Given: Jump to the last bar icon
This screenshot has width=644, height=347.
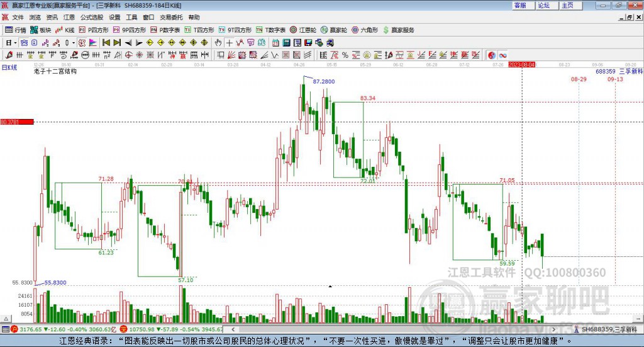Looking at the screenshot, I should coord(117,43).
